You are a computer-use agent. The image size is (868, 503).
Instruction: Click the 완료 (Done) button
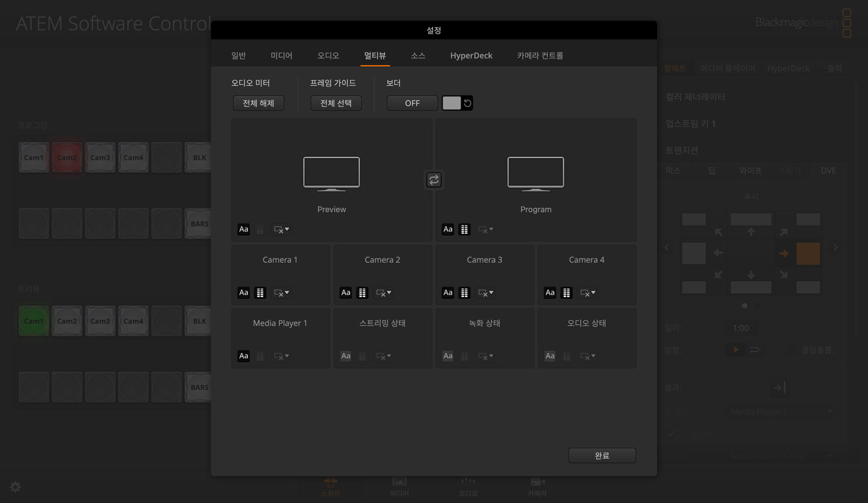pos(602,455)
